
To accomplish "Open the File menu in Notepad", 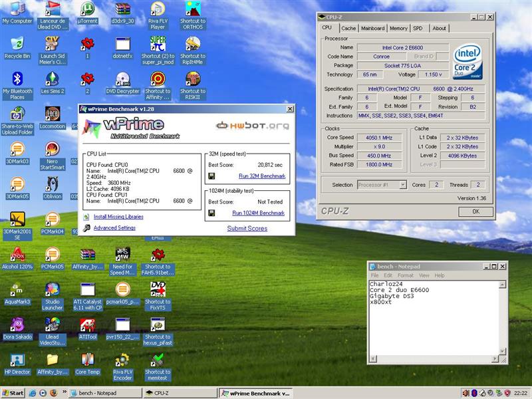I will click(x=374, y=275).
